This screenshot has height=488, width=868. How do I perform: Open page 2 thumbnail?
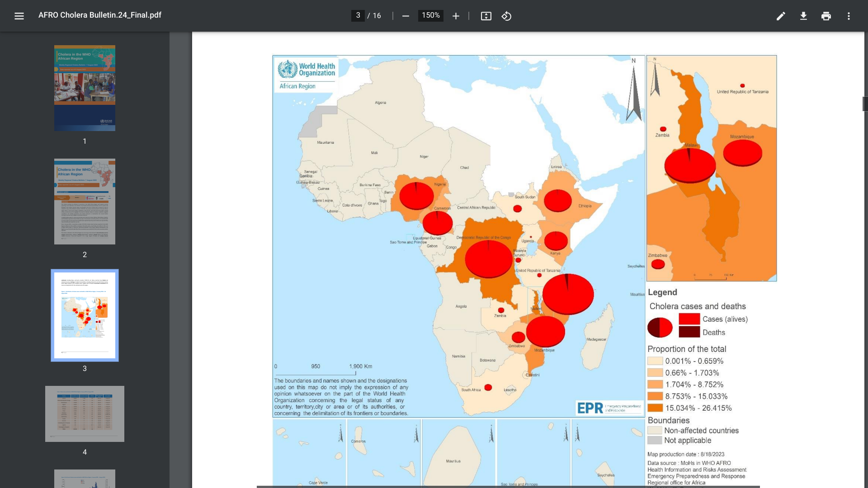point(85,202)
